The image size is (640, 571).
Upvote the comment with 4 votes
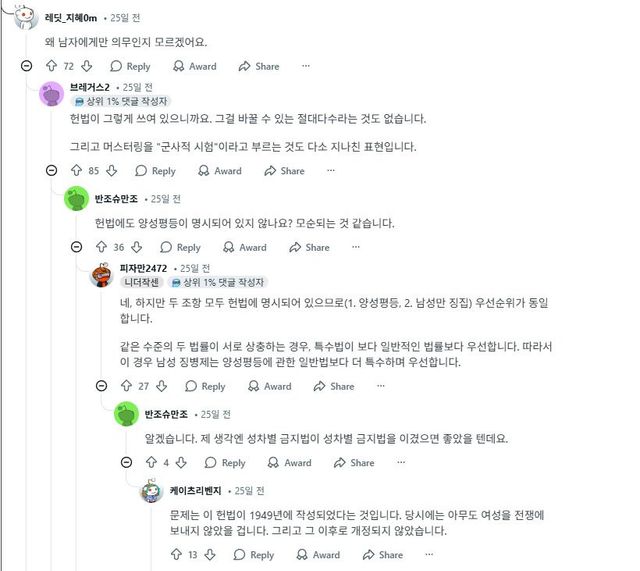(151, 463)
